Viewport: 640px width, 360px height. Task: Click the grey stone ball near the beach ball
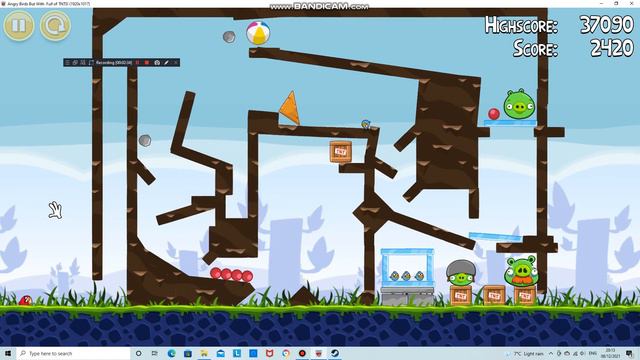point(229,37)
